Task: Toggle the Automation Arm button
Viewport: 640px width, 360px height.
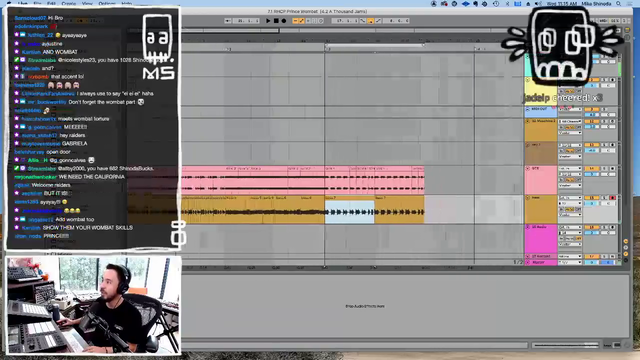Action: [x=302, y=21]
